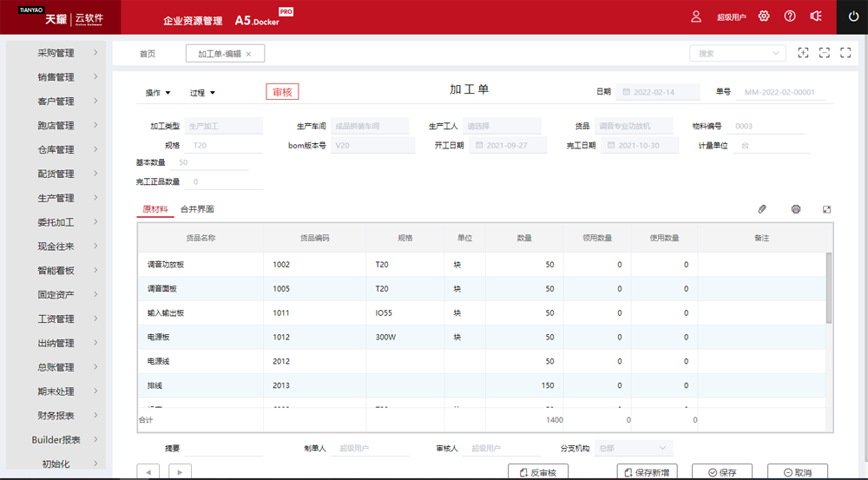Click calendar icon in 开工日期 field

[x=479, y=145]
